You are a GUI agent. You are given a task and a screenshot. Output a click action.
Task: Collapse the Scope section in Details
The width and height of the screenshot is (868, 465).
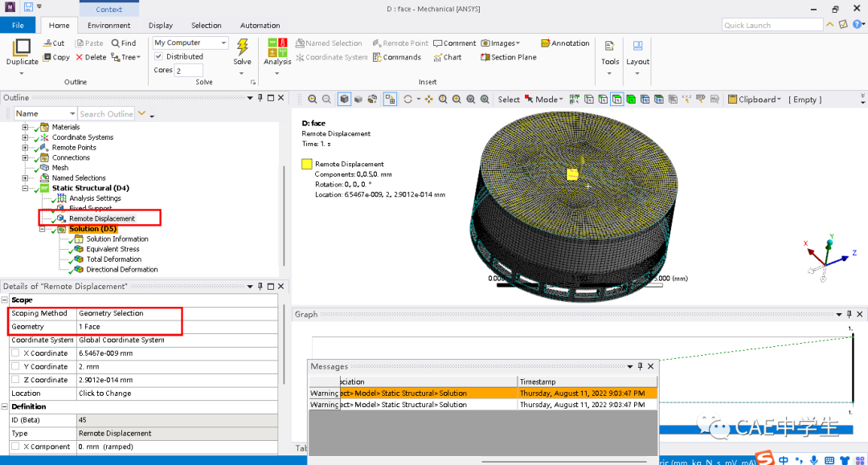[x=5, y=300]
